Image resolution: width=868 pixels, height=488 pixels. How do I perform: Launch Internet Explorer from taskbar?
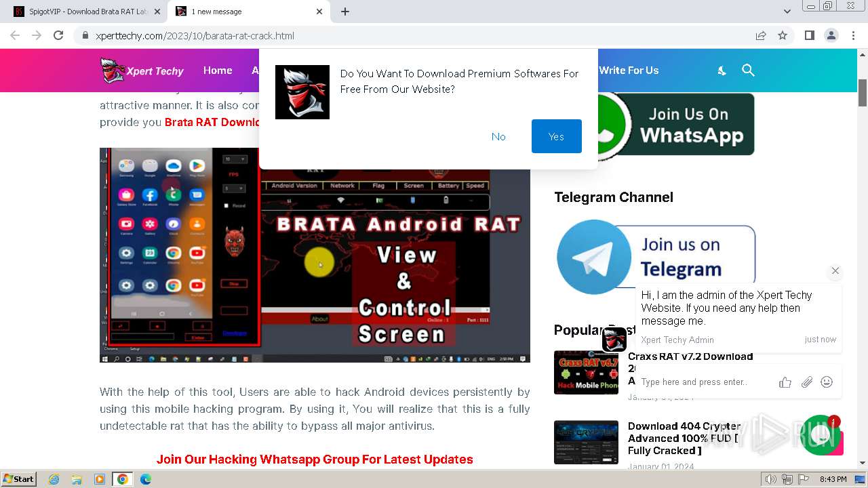point(54,479)
